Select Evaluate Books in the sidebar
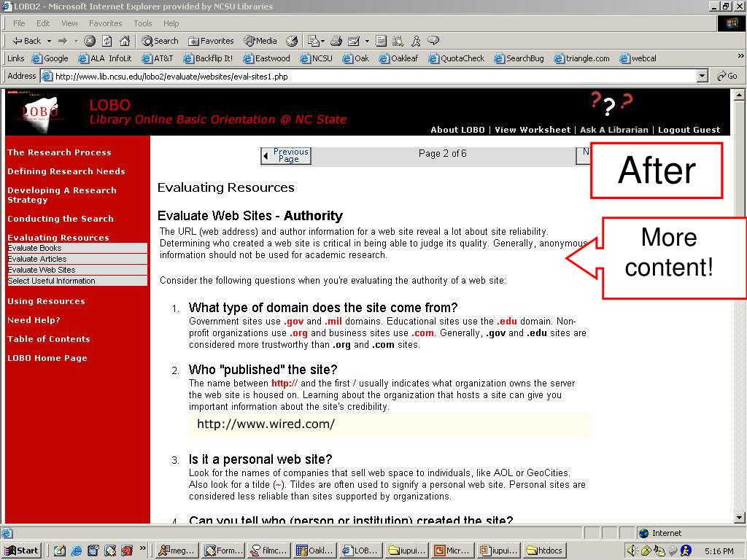 [x=77, y=248]
